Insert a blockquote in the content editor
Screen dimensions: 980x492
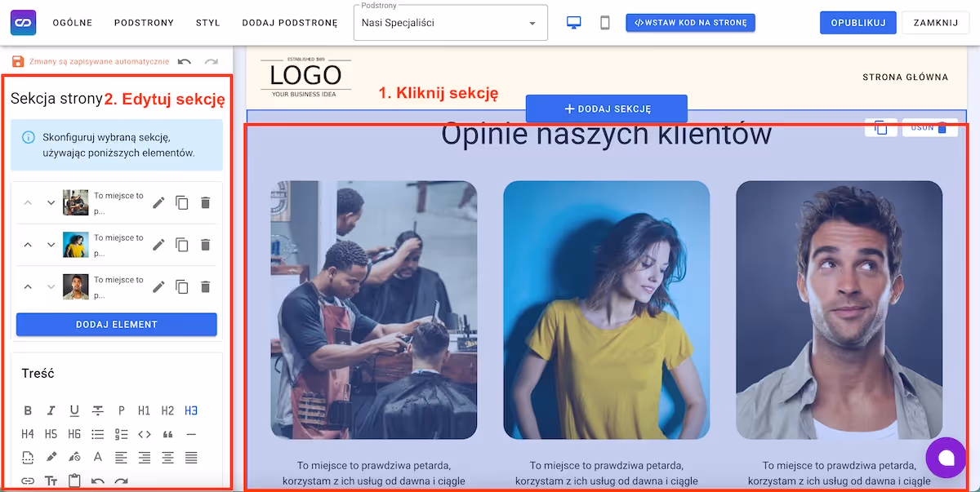click(168, 434)
